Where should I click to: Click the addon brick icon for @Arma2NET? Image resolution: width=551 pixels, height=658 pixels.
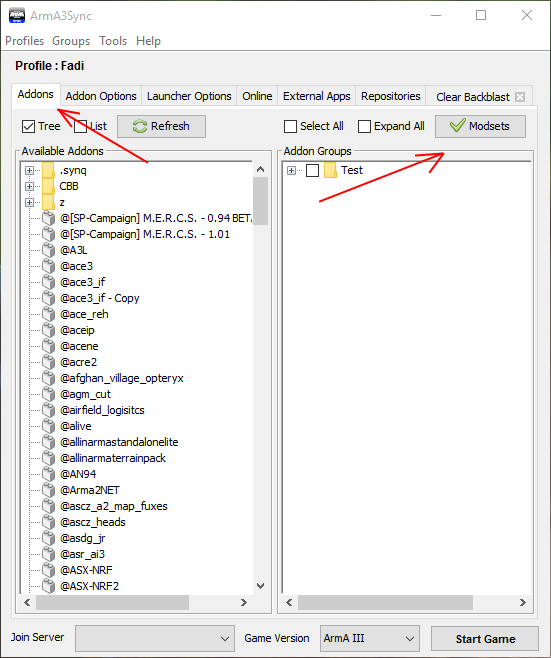click(x=49, y=490)
